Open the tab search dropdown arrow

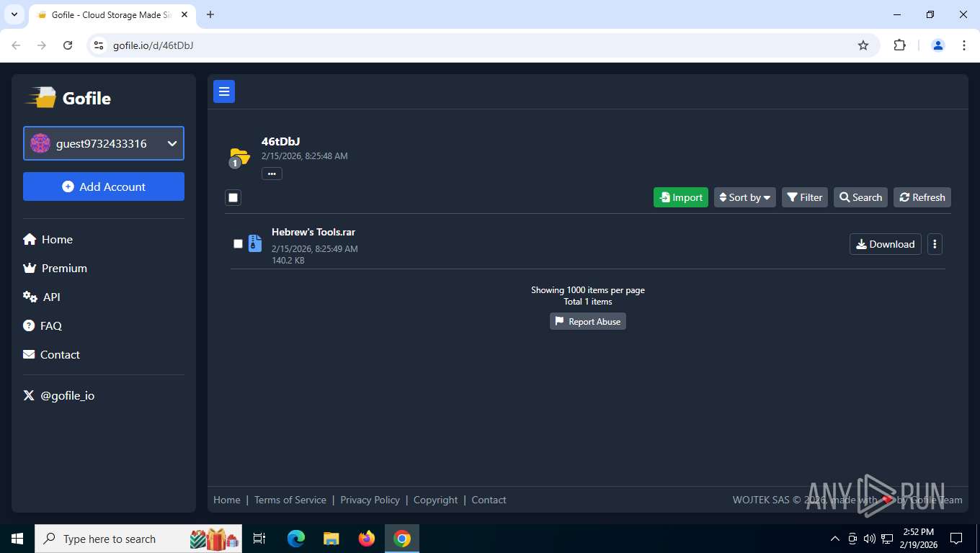click(14, 14)
